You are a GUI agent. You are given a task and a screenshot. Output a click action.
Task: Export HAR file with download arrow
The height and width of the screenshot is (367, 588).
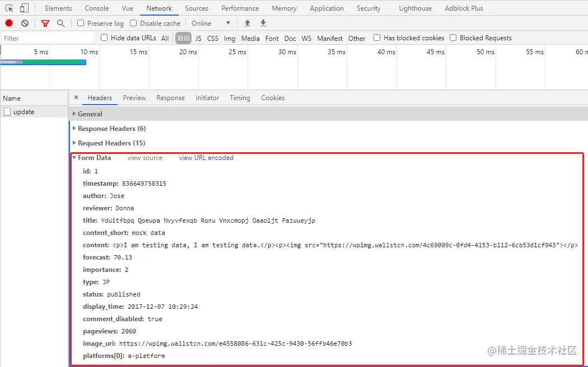(263, 23)
